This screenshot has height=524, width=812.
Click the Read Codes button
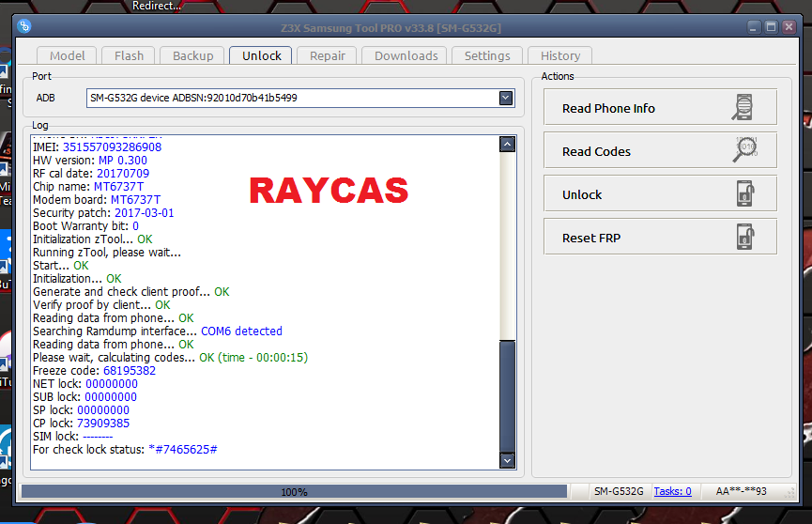pos(660,151)
